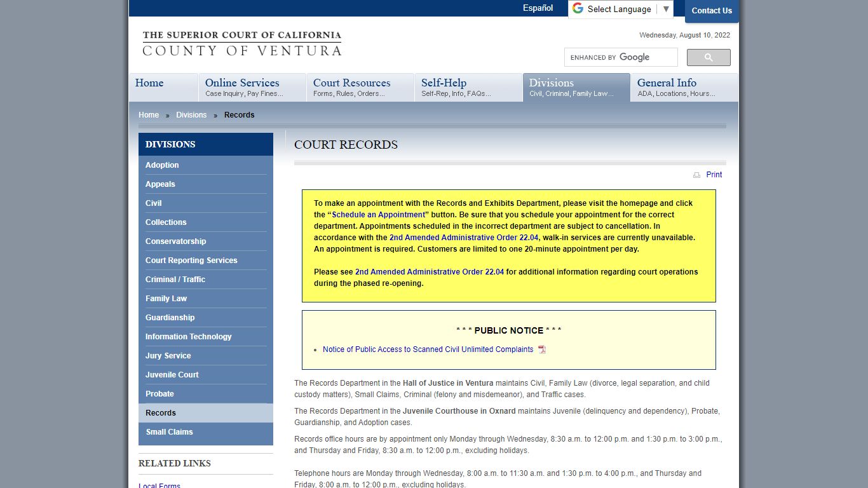Open the Juvenile Court sidebar item
This screenshot has width=868, height=488.
(206, 375)
